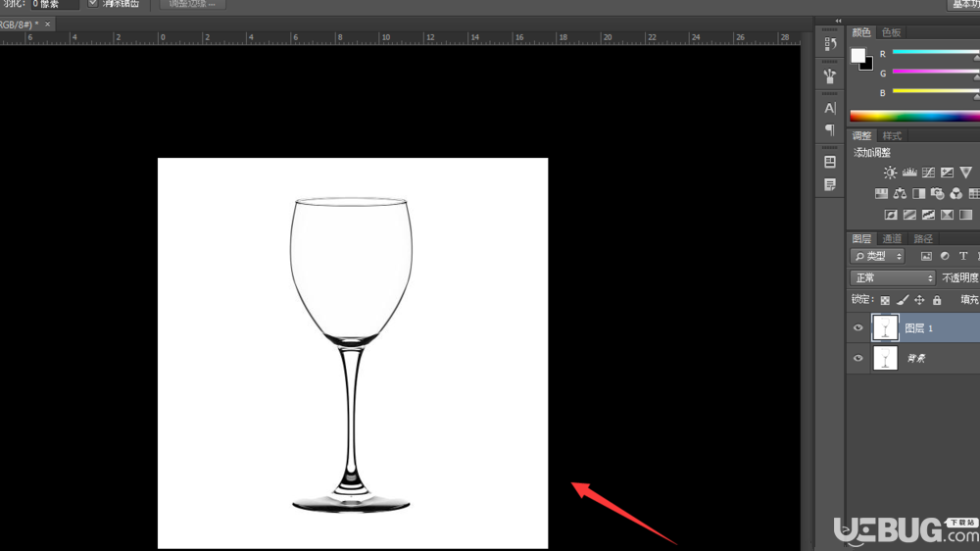Lock layer position
Viewport: 980px width, 551px height.
point(919,300)
